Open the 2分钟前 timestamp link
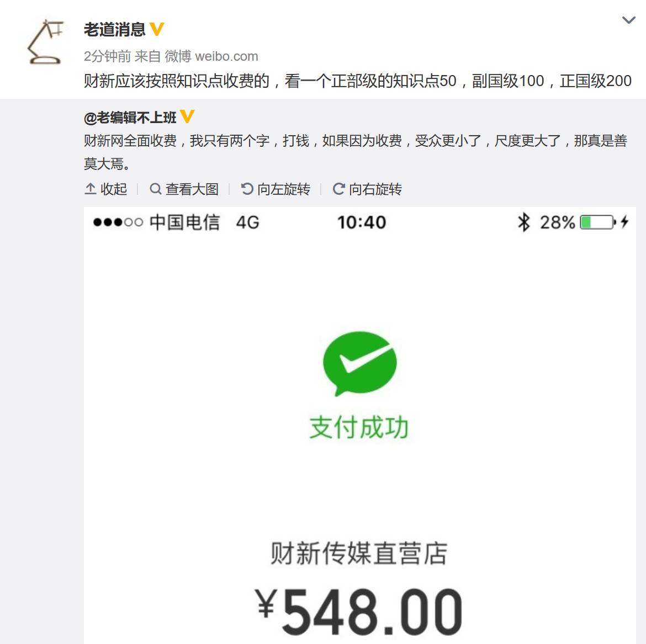The width and height of the screenshot is (646, 644). click(x=107, y=56)
